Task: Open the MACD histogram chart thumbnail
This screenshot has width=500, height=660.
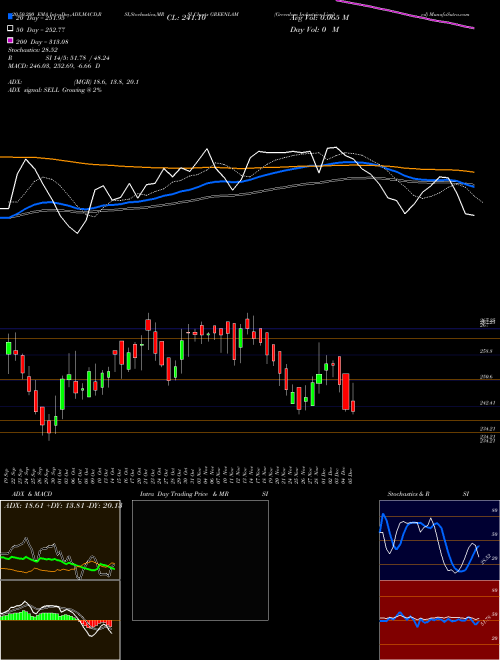Action: [60, 620]
